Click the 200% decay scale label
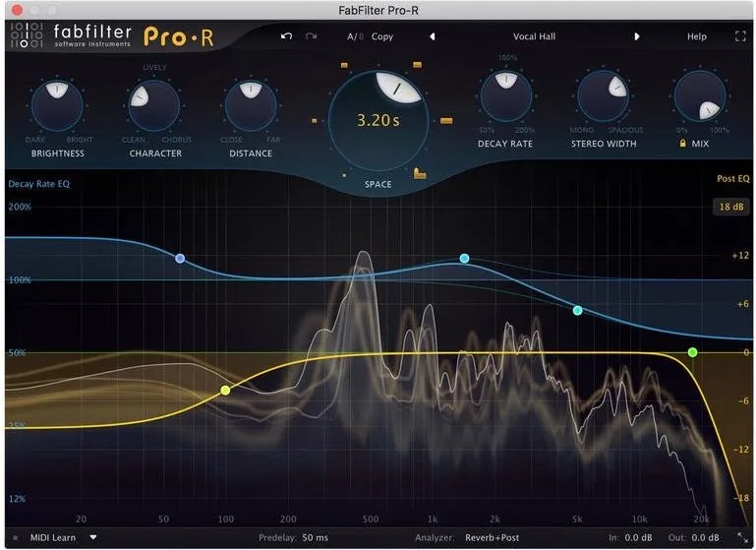 click(x=20, y=207)
